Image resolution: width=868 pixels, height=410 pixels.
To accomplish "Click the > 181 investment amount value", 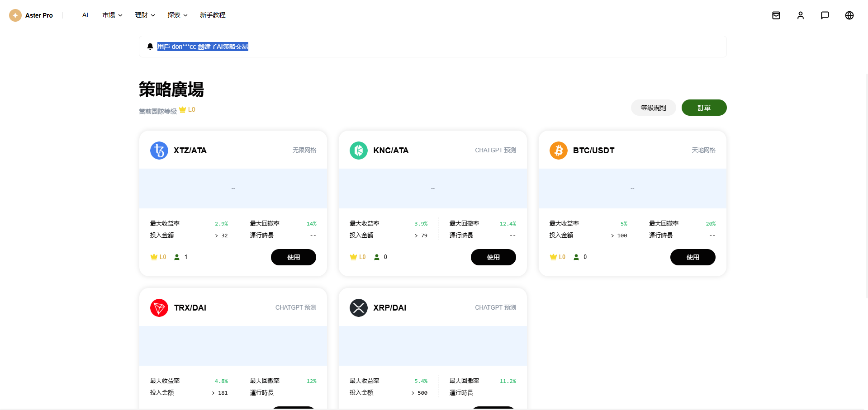I will [220, 393].
